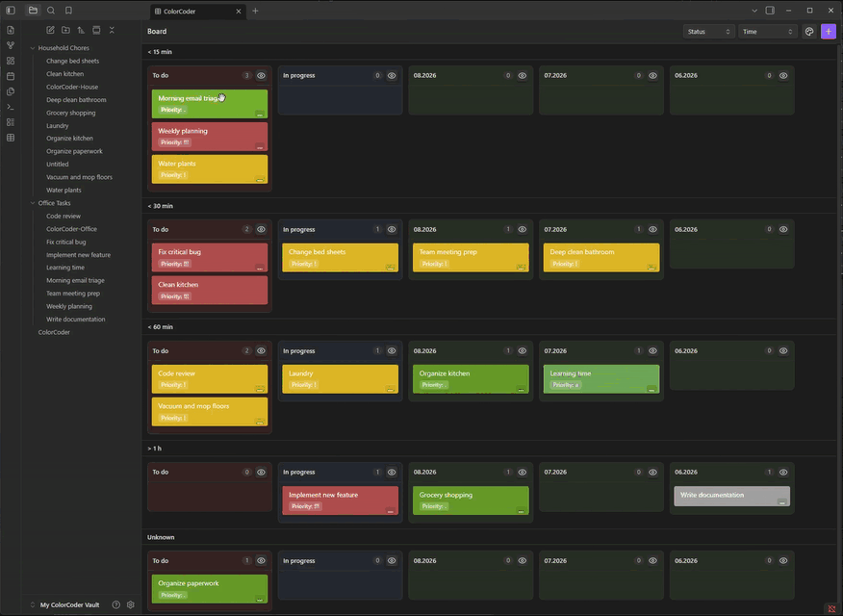This screenshot has width=843, height=616.
Task: Open the Organize paperwork card
Action: coord(210,589)
